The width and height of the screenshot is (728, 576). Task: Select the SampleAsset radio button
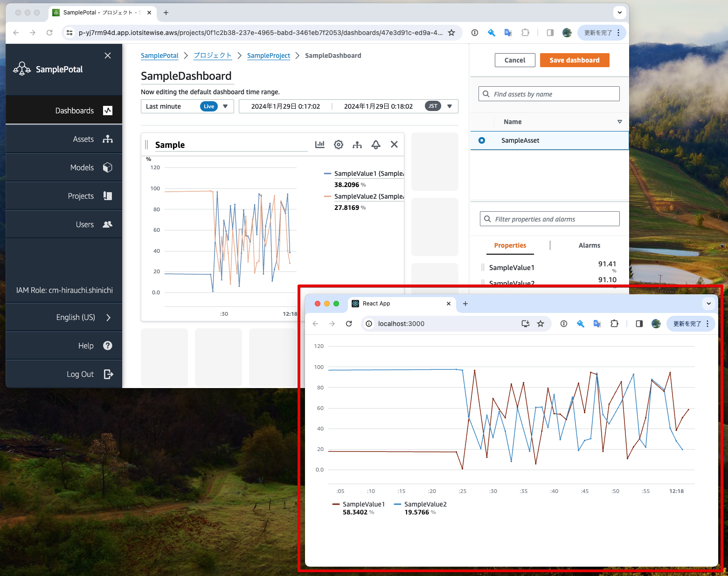(x=482, y=140)
